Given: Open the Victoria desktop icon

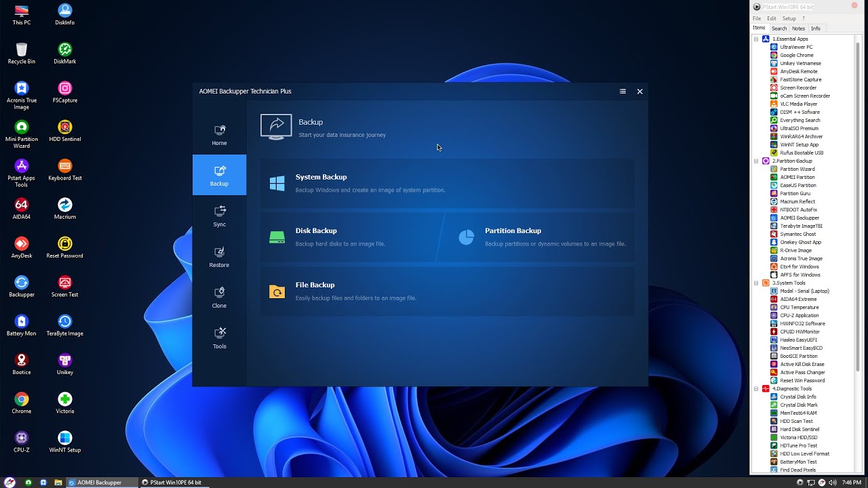Looking at the screenshot, I should [65, 403].
